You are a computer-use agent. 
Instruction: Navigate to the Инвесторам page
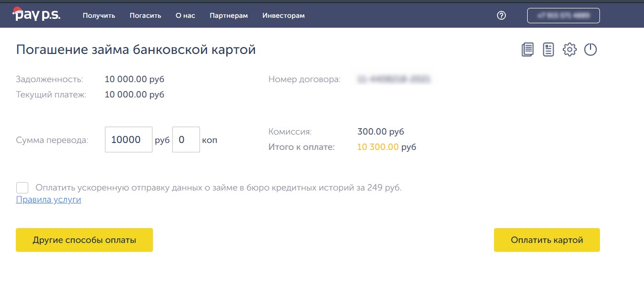click(283, 15)
